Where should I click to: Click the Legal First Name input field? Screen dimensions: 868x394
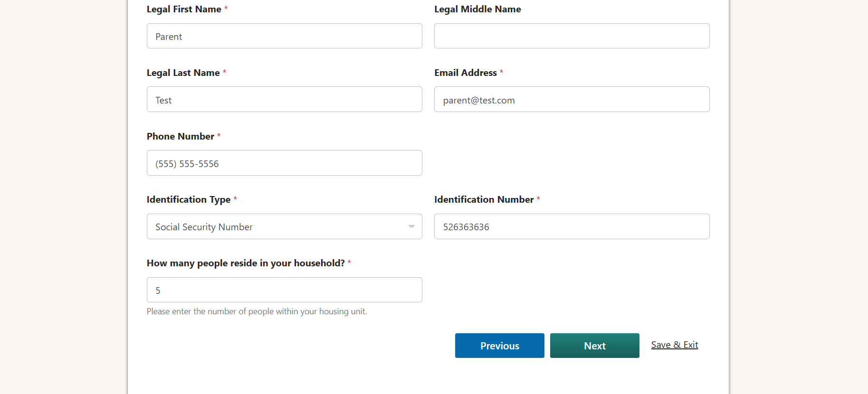coord(284,36)
